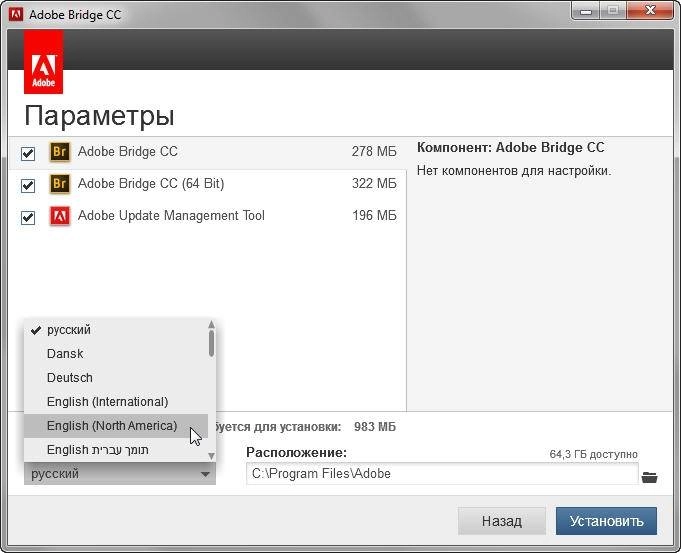Click the red Adobe logo banner
681x553 pixels.
coord(43,62)
